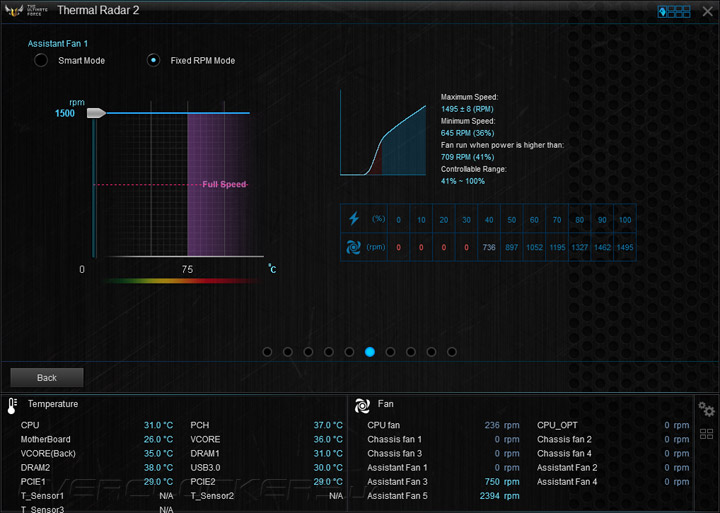Click the Assistant Fan 1 heading

click(57, 44)
